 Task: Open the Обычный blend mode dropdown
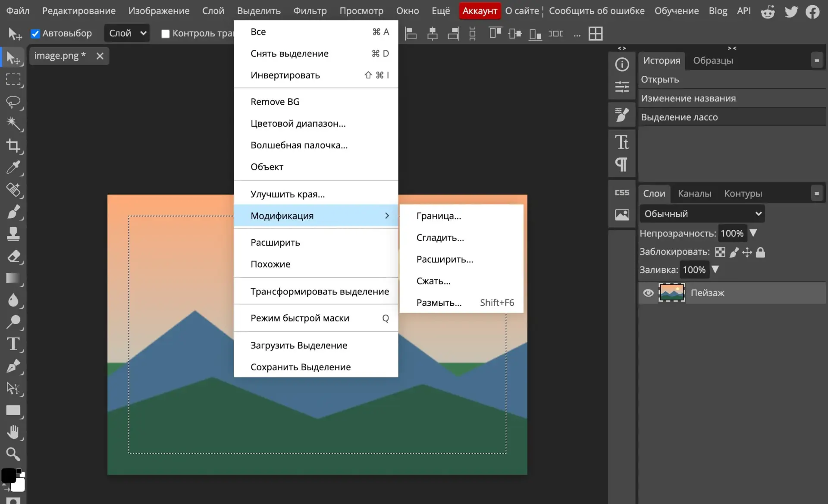coord(702,214)
